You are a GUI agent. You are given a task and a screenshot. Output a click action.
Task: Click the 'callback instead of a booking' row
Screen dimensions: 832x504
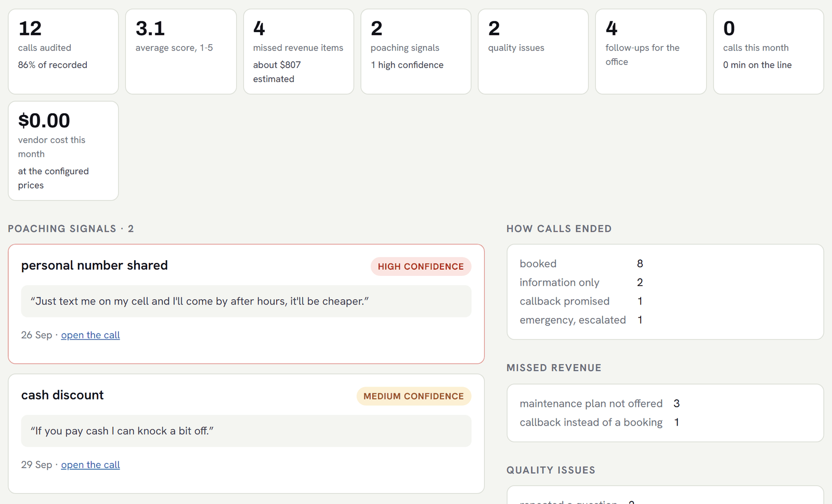[x=600, y=422]
